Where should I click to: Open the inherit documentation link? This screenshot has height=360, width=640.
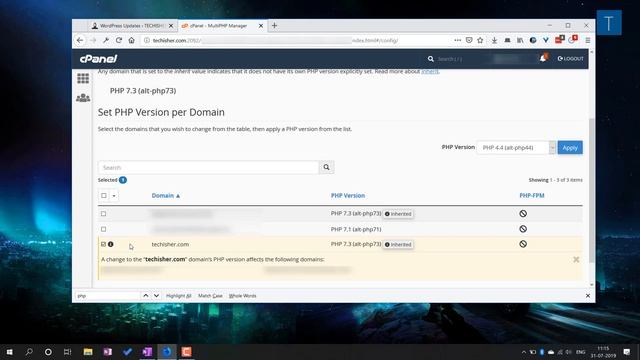point(430,71)
